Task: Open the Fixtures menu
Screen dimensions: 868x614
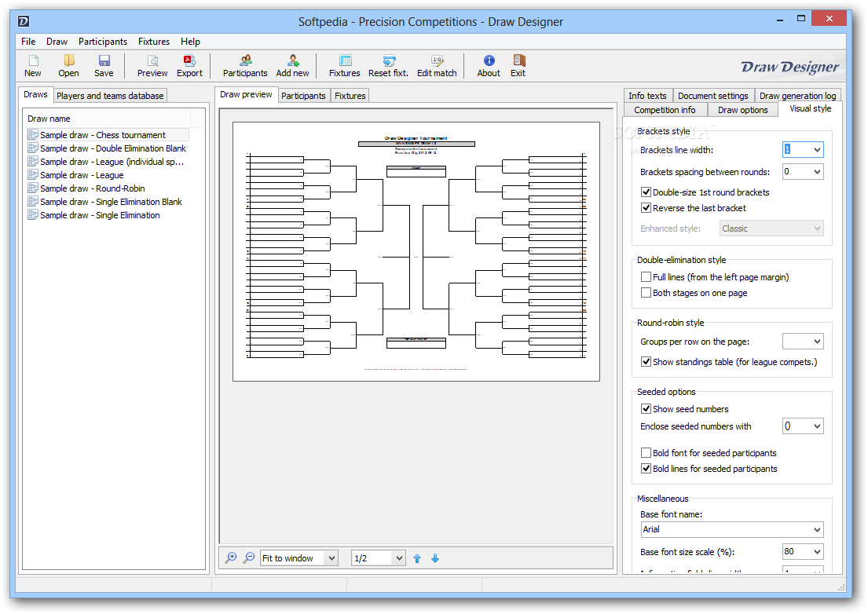Action: (154, 42)
